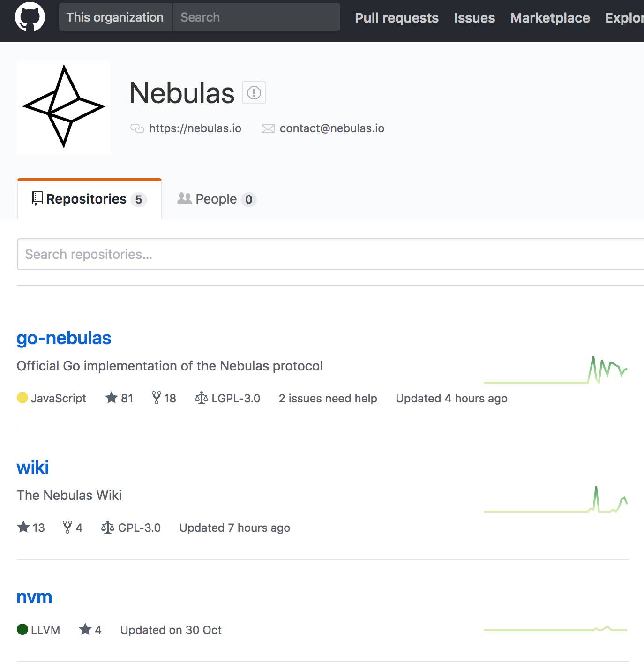644x664 pixels.
Task: Click the Nebulas organization avatar
Action: pos(64,107)
